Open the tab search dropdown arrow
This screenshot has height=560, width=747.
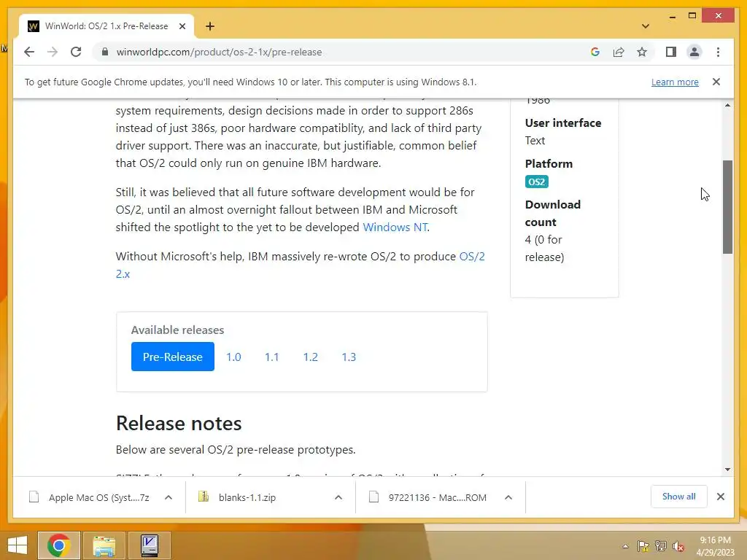[645, 26]
